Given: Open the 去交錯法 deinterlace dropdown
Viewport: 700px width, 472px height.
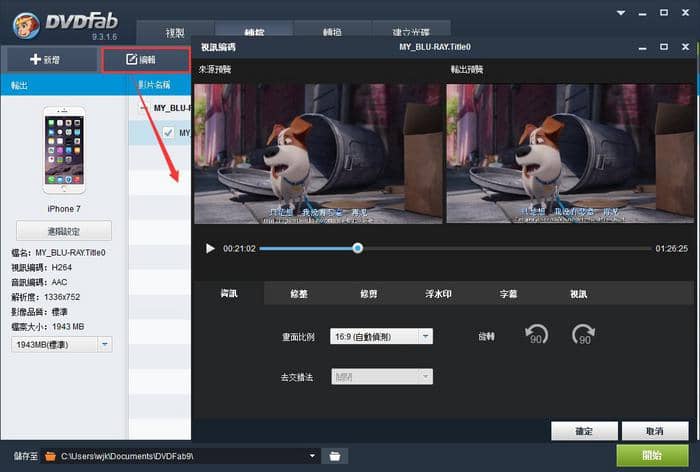Looking at the screenshot, I should [382, 377].
